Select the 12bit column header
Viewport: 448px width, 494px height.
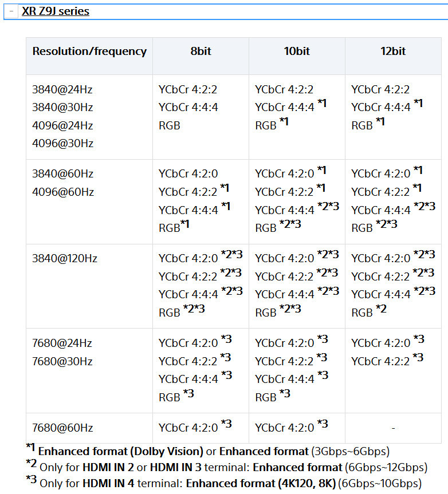(x=393, y=52)
